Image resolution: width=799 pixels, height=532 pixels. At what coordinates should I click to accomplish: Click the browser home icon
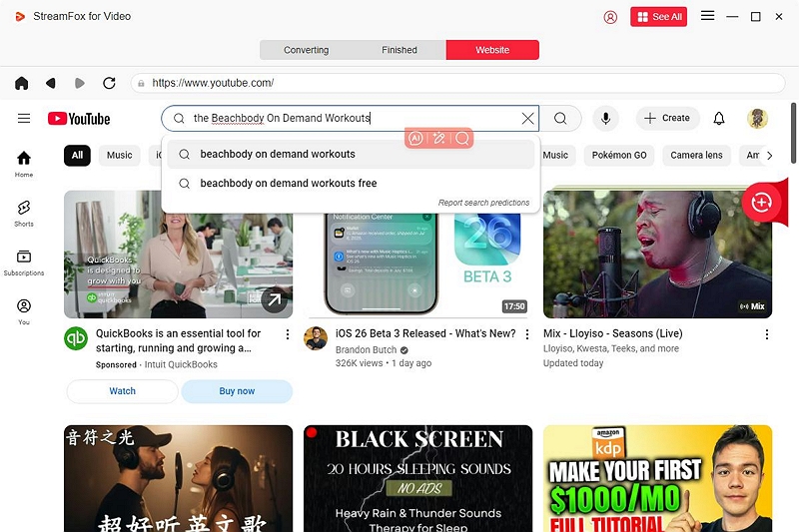(21, 83)
